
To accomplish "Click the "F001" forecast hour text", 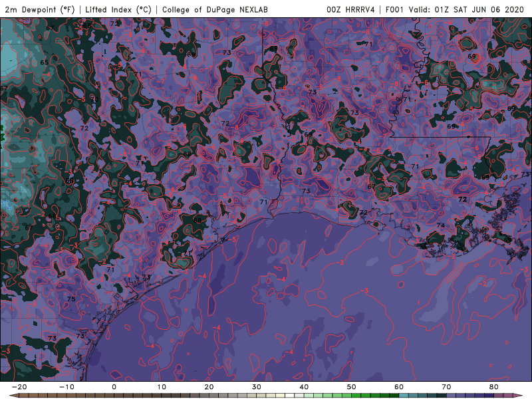I will point(395,9).
